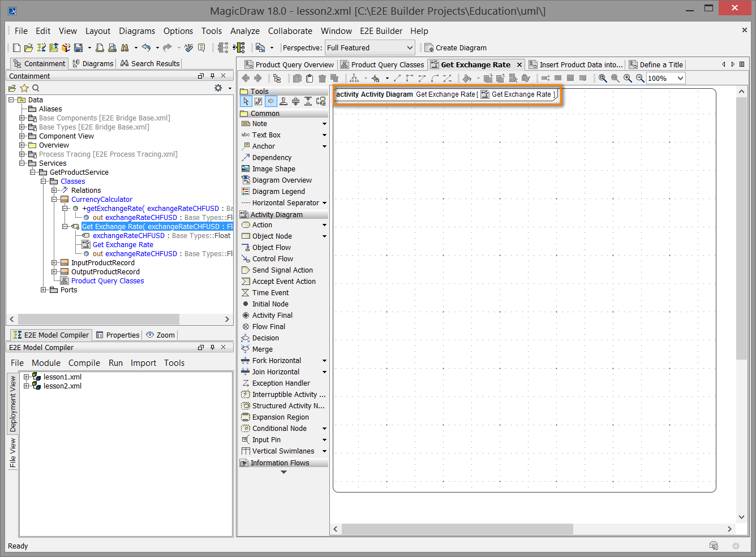Open the 100% zoom level dropdown
The height and width of the screenshot is (557, 756).
coord(680,79)
